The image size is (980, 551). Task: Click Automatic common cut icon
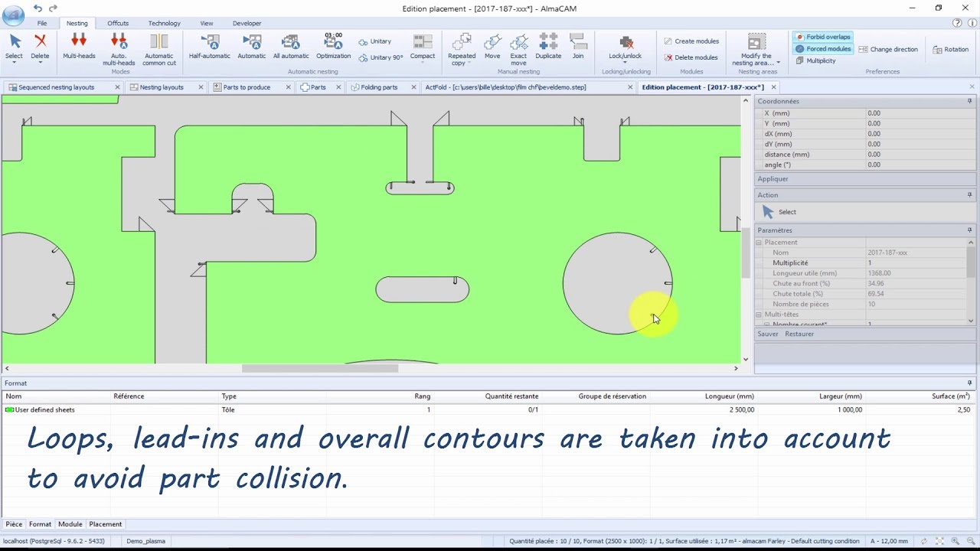coord(159,49)
